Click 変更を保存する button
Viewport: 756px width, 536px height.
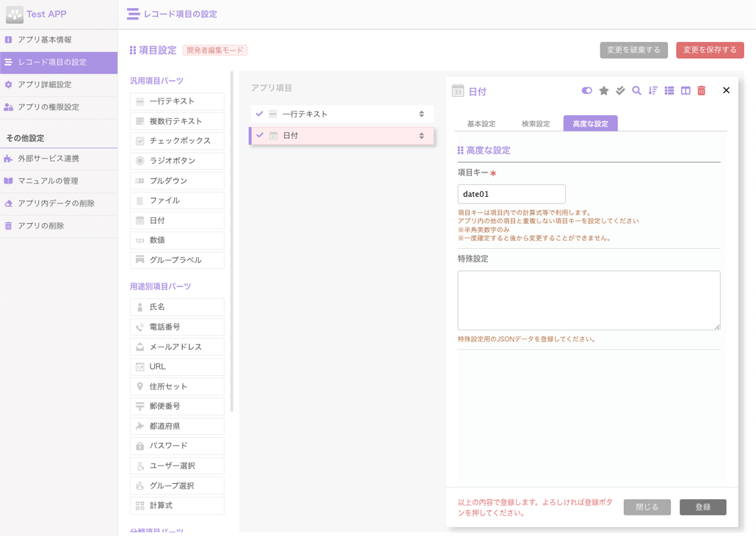click(710, 50)
